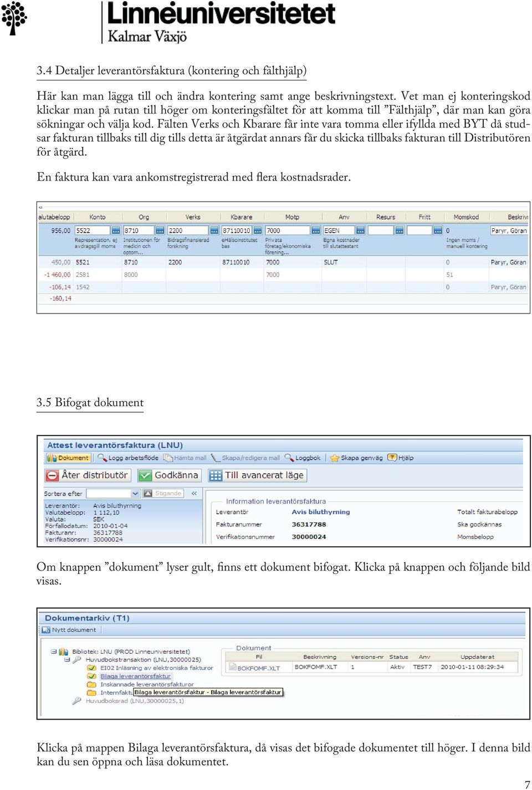Click the Fil column header
532x790 pixels.
tap(259, 656)
